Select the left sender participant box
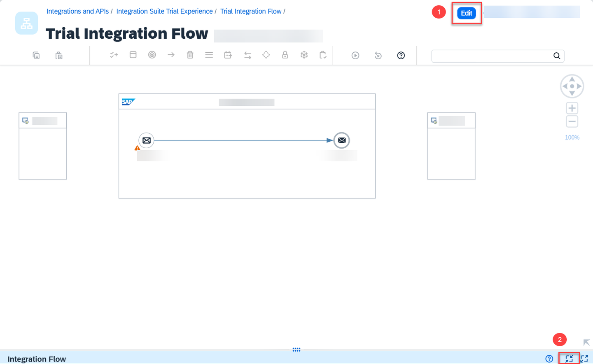The width and height of the screenshot is (593, 364). tap(43, 146)
